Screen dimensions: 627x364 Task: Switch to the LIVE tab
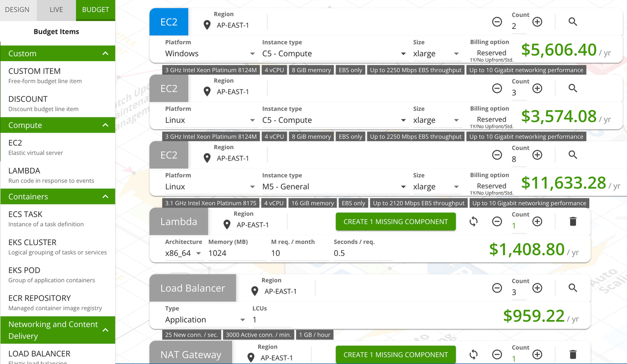click(x=56, y=10)
